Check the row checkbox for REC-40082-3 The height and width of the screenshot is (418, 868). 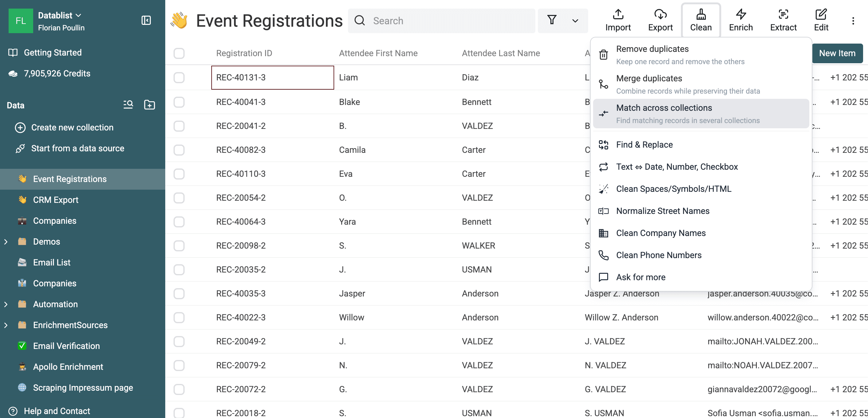179,150
